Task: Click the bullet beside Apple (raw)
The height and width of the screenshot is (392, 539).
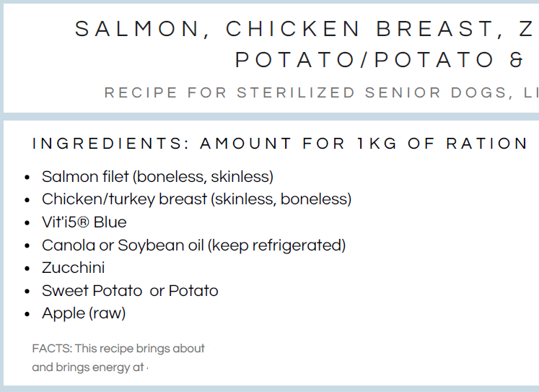Action: tap(27, 314)
